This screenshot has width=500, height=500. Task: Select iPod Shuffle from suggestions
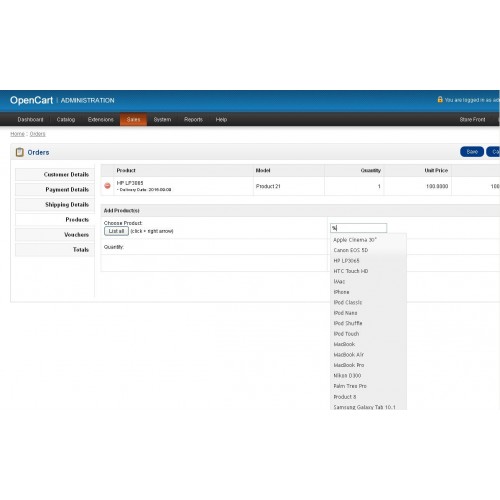tap(368, 323)
